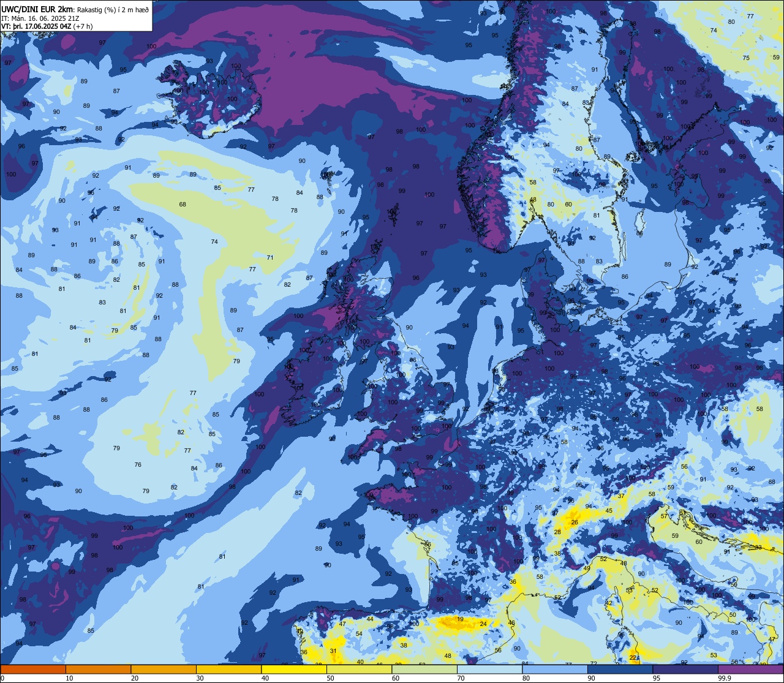Viewport: 784px width, 683px height.
Task: Pick the light green 60–70 legend swatch
Action: [x=424, y=669]
